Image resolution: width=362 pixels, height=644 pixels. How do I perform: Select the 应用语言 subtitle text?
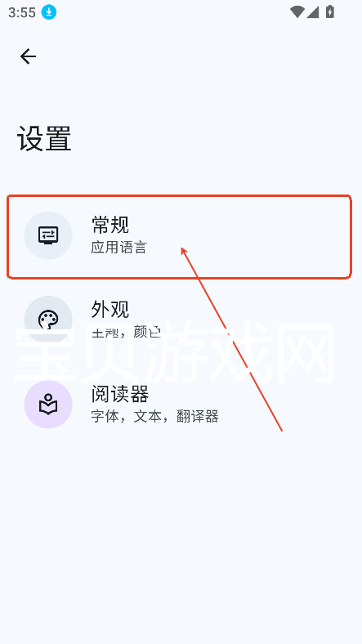pos(118,248)
